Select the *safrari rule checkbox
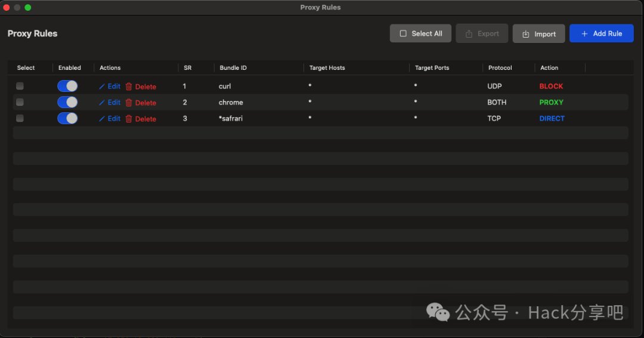Image resolution: width=644 pixels, height=338 pixels. click(20, 118)
